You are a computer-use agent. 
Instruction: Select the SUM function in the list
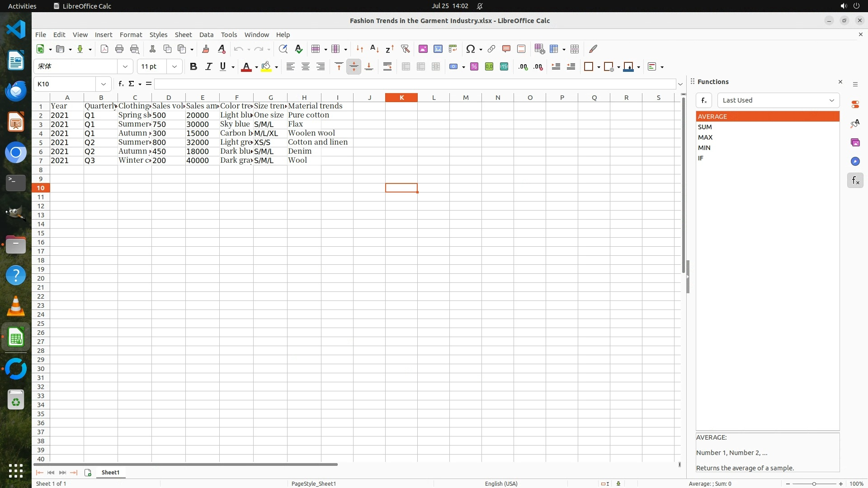[705, 127]
